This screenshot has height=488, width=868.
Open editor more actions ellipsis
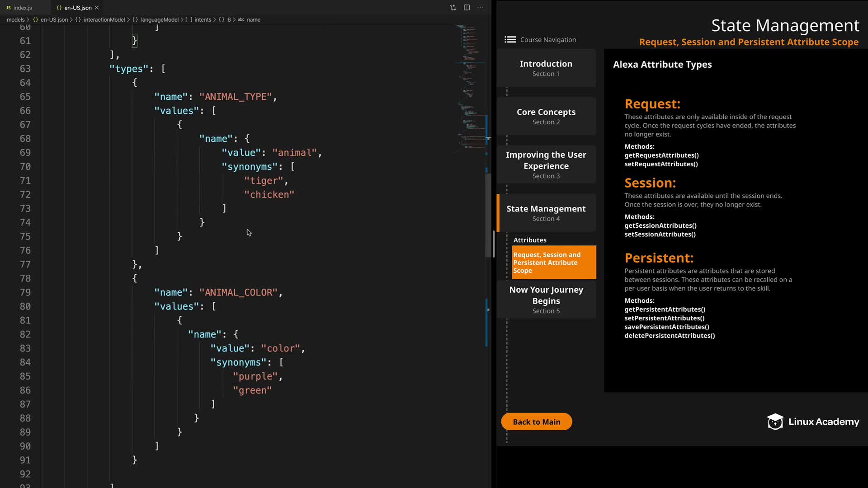(x=481, y=8)
